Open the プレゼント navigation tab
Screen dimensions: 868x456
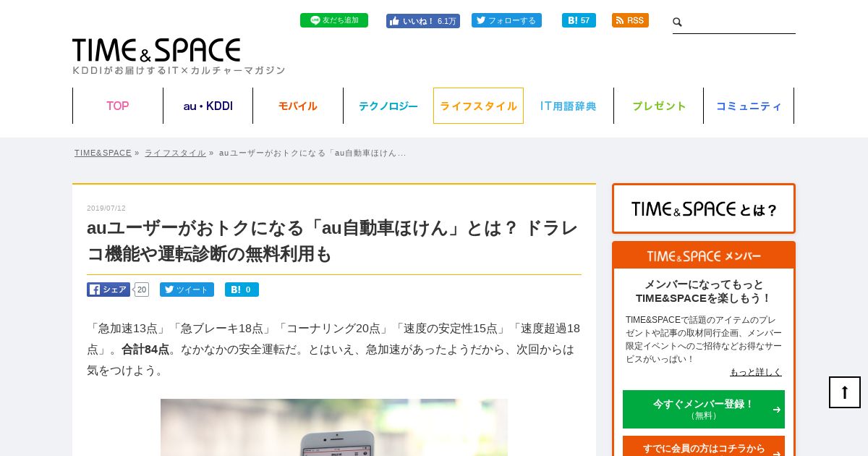pos(659,106)
